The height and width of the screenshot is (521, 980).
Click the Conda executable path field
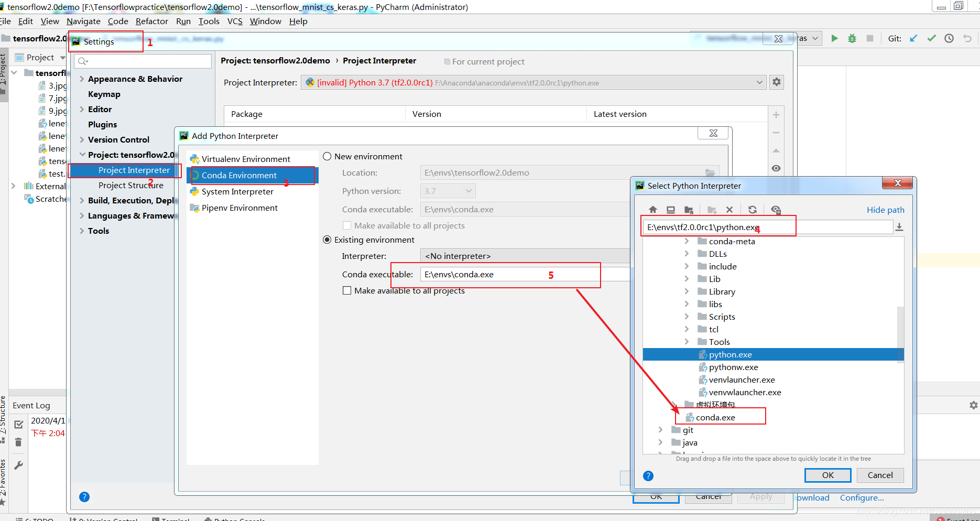(x=525, y=274)
